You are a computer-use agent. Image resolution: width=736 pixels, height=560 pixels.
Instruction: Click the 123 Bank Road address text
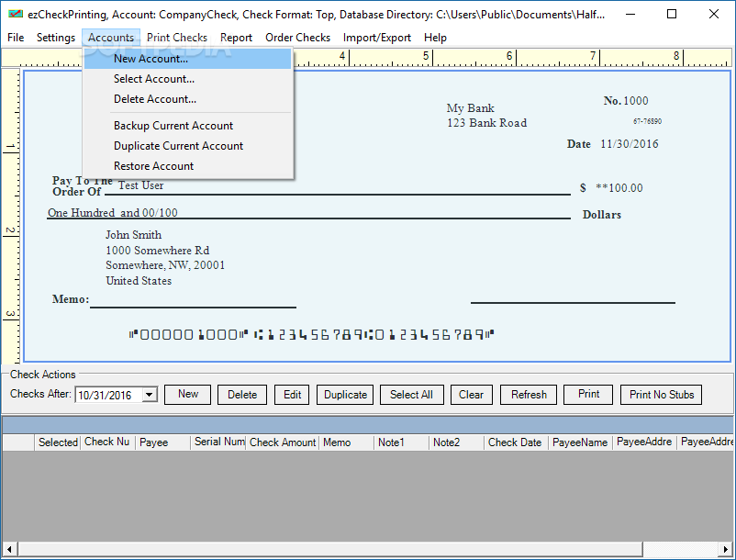(486, 122)
